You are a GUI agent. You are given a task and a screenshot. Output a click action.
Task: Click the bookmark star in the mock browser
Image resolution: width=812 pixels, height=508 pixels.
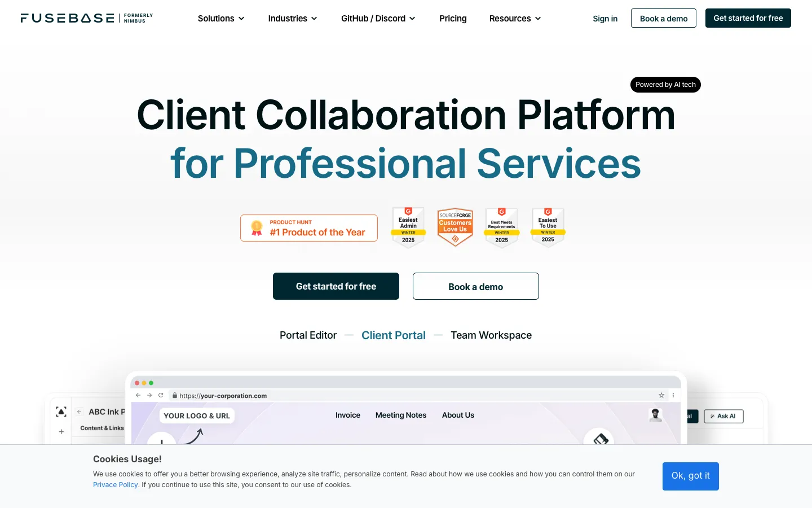pos(661,396)
